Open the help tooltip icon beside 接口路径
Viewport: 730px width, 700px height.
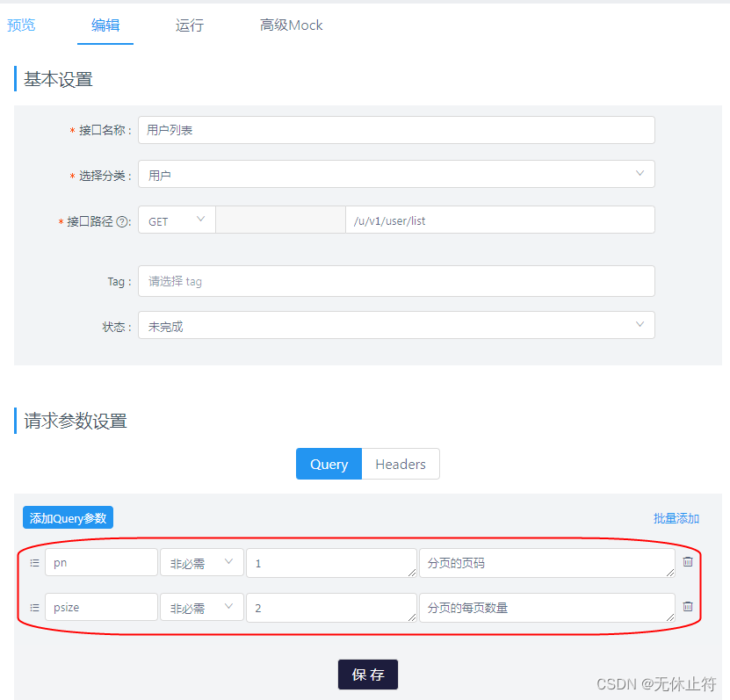121,220
